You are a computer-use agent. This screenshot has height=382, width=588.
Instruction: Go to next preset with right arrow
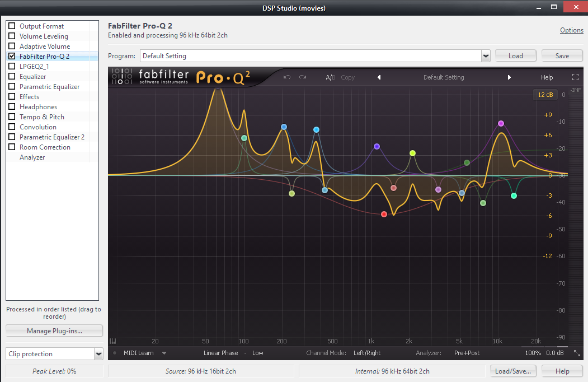pos(509,77)
